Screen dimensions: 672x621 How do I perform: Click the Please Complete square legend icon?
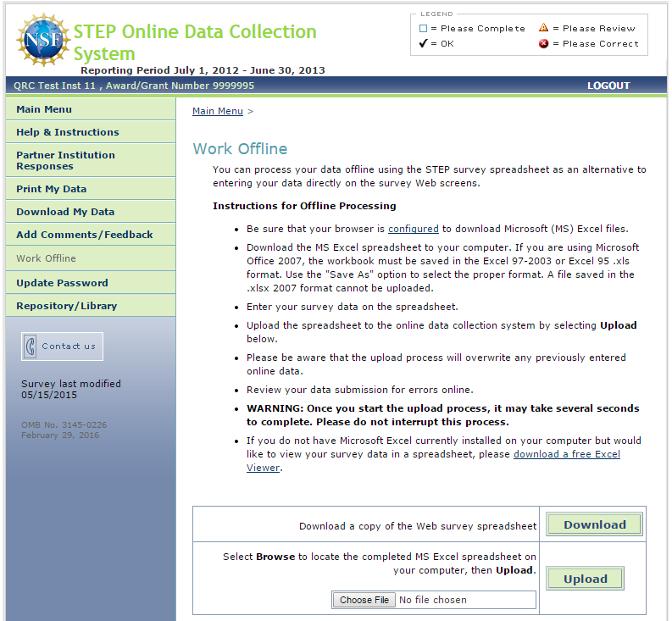click(423, 28)
